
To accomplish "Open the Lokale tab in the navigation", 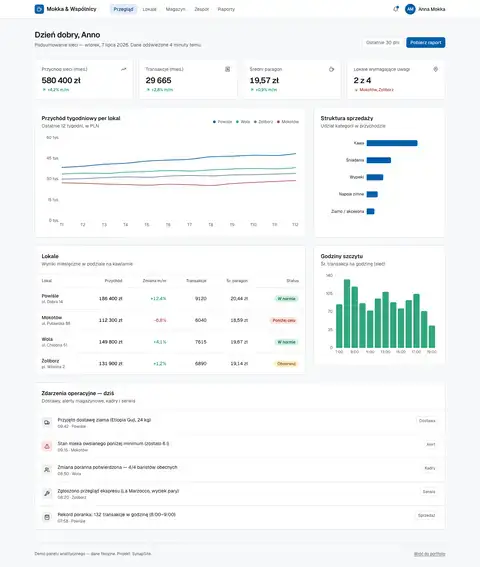I will (x=149, y=9).
